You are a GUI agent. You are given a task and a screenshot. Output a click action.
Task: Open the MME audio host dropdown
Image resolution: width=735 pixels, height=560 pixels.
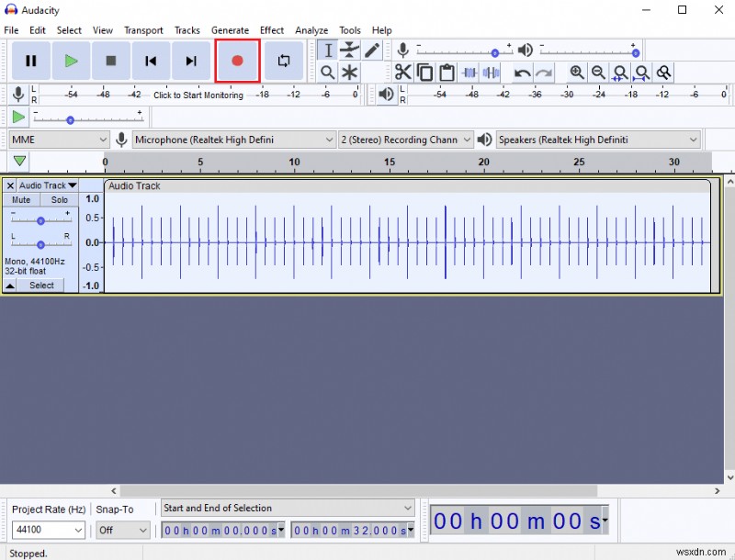click(59, 140)
